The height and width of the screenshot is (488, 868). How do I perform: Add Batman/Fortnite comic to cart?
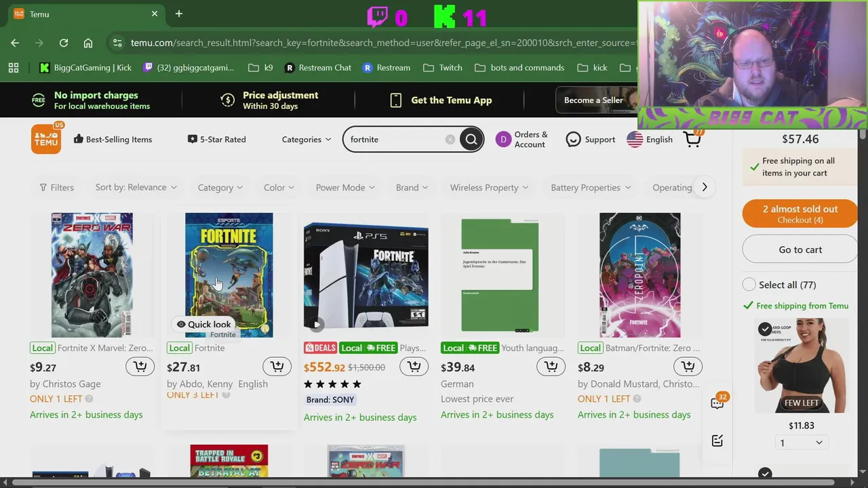[x=688, y=367]
